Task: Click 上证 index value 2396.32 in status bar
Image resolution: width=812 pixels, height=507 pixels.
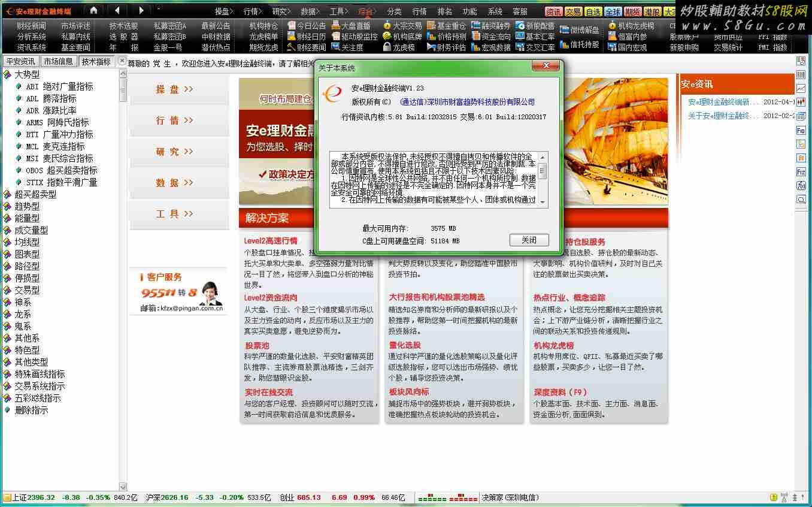Action: tap(41, 497)
